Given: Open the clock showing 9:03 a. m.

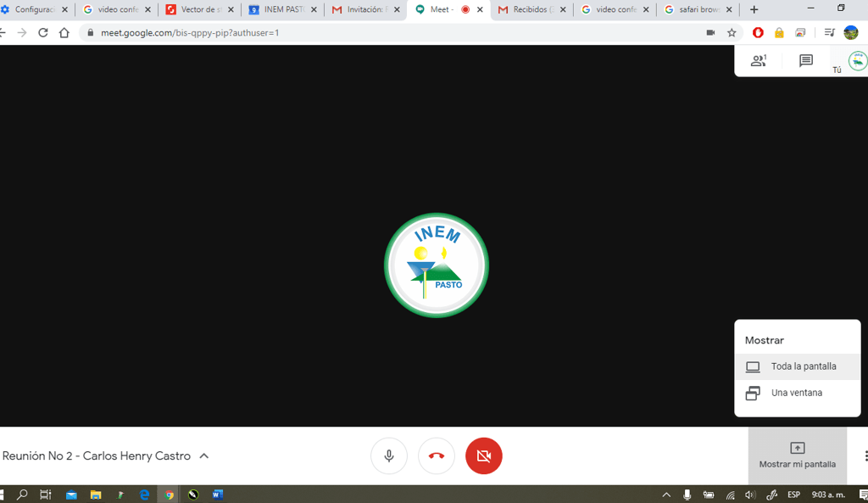Looking at the screenshot, I should tap(828, 495).
